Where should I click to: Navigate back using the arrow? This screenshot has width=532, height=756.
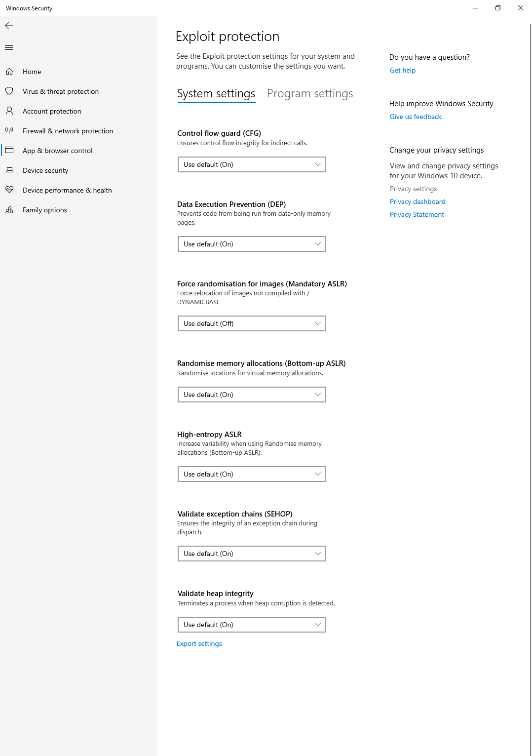tap(9, 26)
